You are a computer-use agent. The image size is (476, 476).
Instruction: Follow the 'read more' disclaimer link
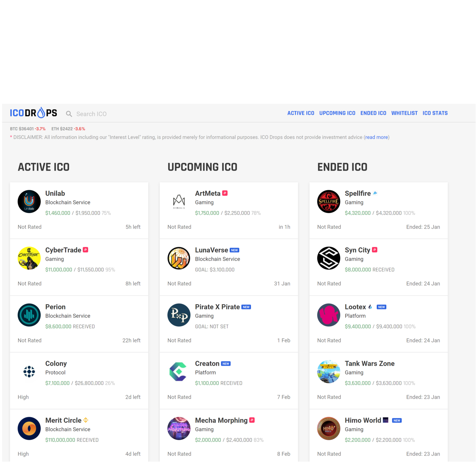(376, 137)
